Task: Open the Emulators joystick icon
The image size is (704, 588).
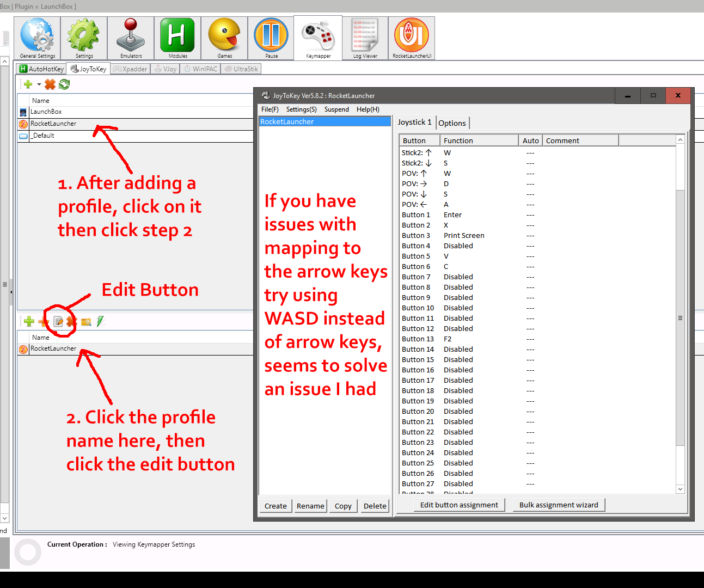Action: pyautogui.click(x=131, y=38)
